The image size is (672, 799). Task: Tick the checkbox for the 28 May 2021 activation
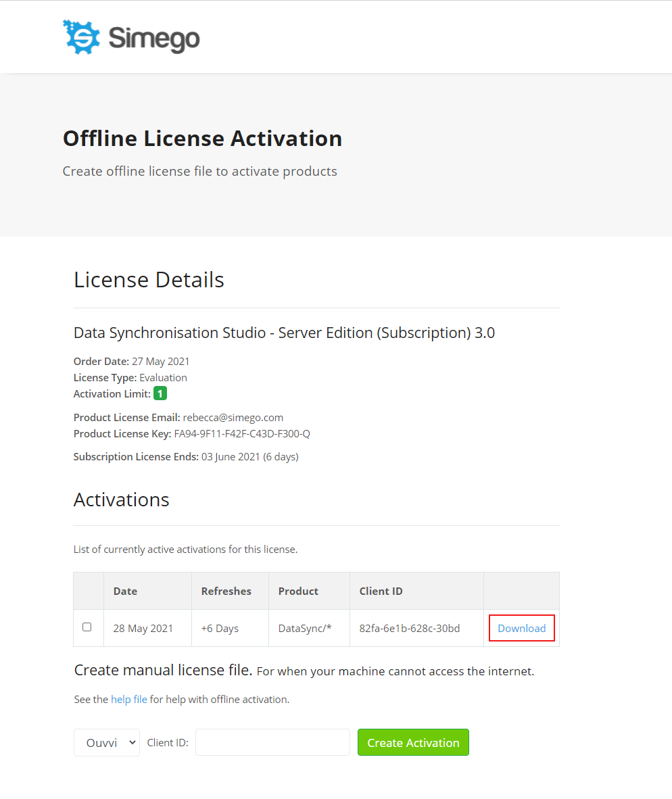click(87, 627)
